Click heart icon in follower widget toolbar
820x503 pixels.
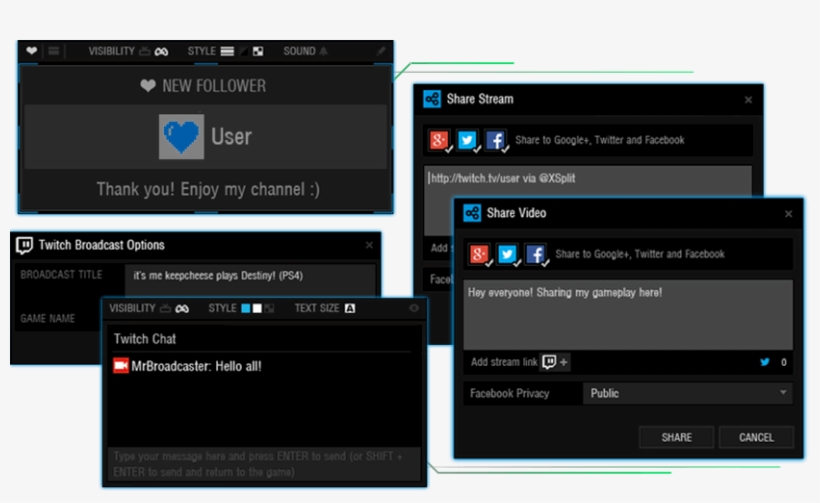[x=31, y=51]
